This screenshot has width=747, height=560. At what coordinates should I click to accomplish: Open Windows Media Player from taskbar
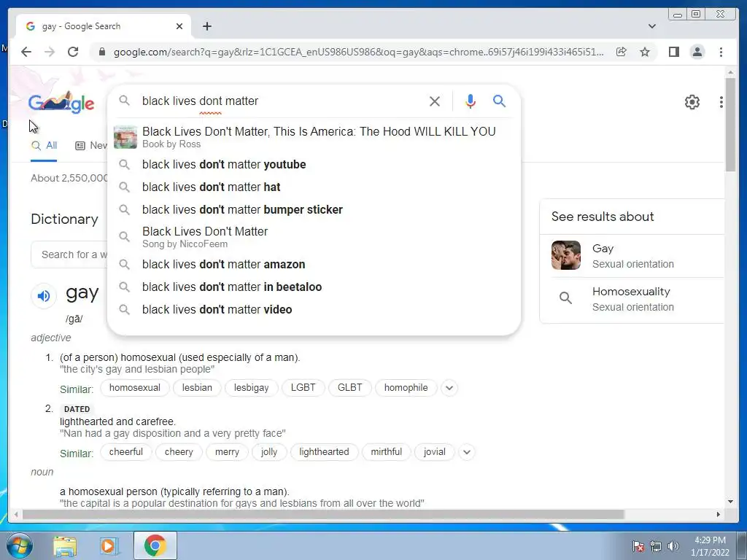(x=109, y=545)
